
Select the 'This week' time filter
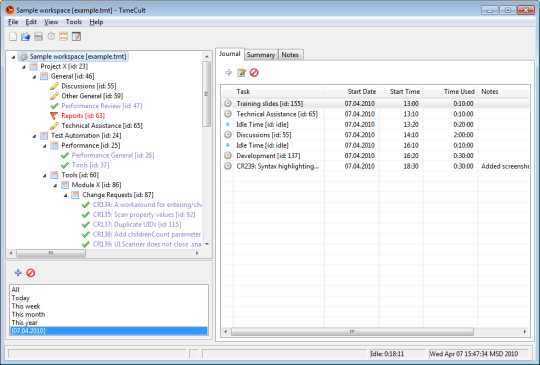[x=108, y=306]
